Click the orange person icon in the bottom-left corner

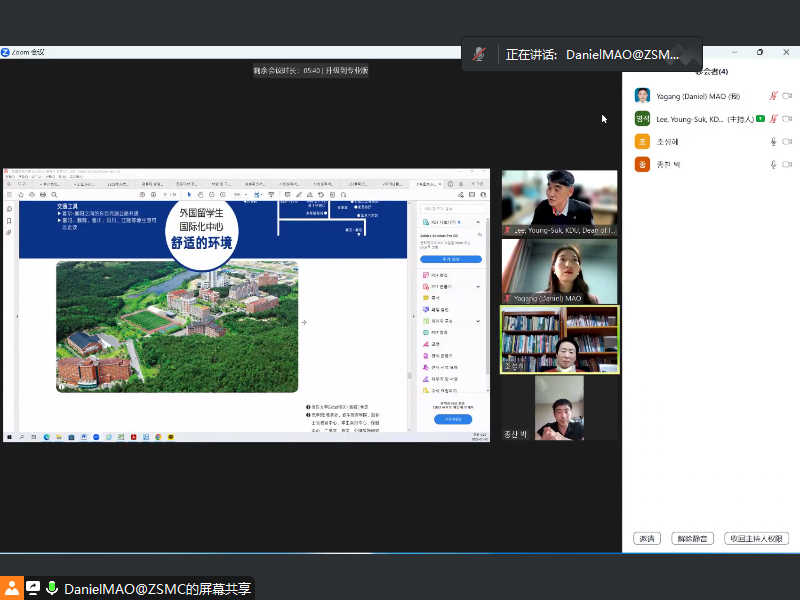pos(11,589)
